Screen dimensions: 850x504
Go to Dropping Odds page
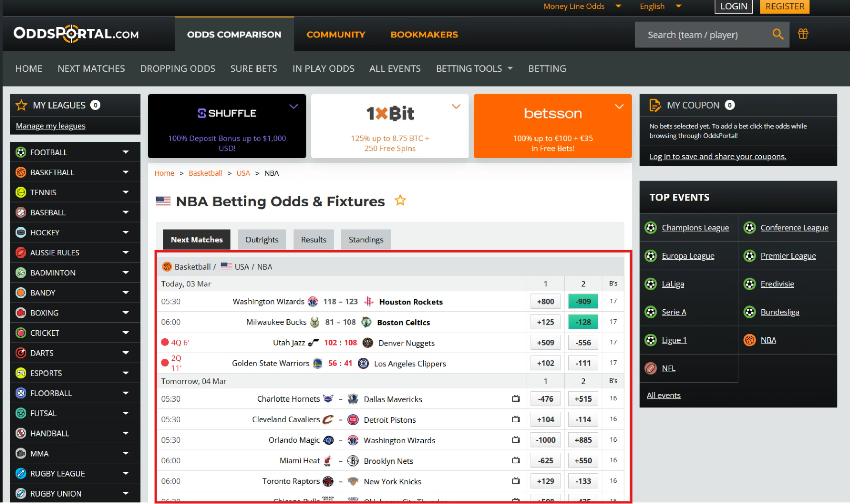coord(178,69)
